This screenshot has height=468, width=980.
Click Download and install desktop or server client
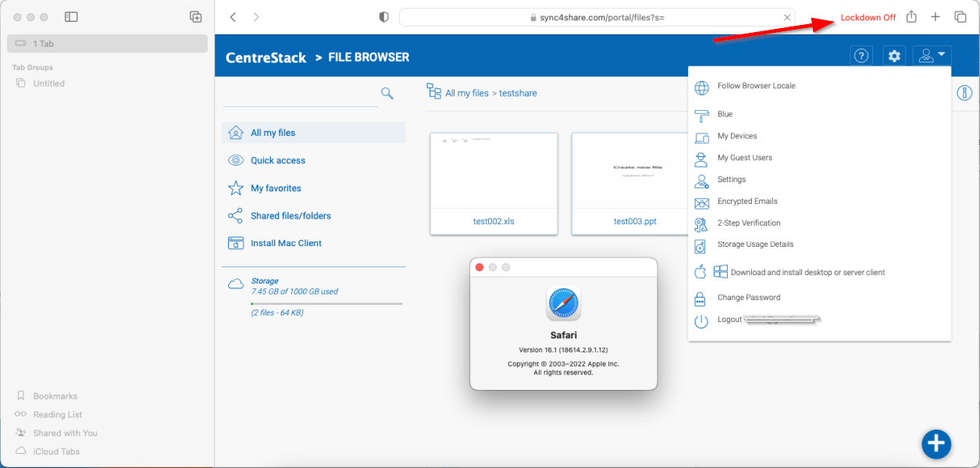click(807, 273)
